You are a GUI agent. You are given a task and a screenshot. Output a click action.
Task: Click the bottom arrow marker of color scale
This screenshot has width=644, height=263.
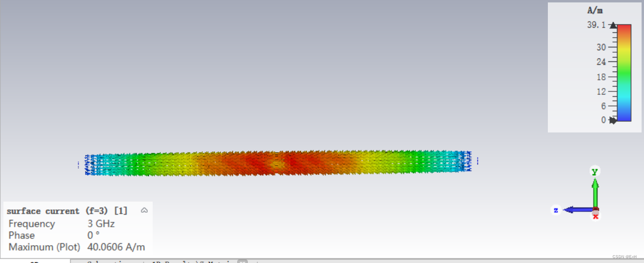coord(613,120)
